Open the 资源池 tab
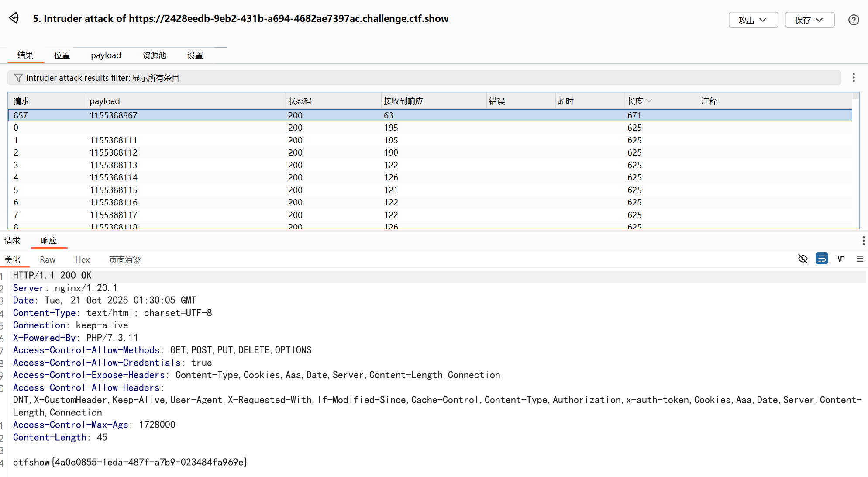The width and height of the screenshot is (868, 477). 155,55
